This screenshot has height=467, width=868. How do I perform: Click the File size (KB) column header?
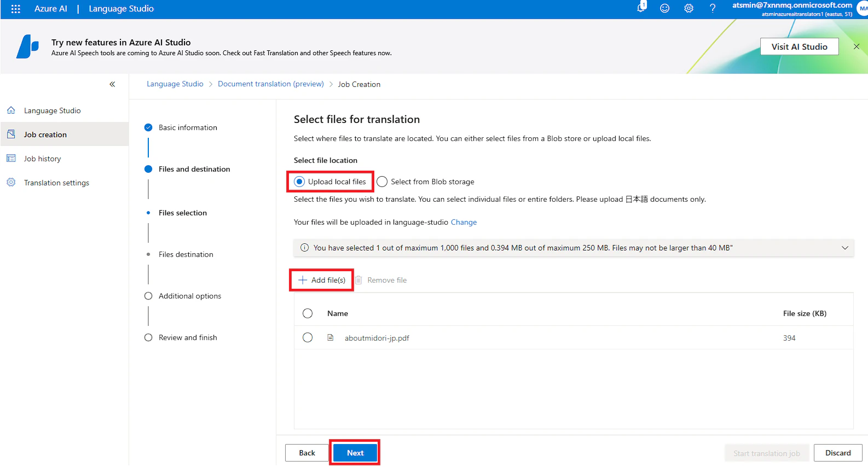(x=805, y=313)
